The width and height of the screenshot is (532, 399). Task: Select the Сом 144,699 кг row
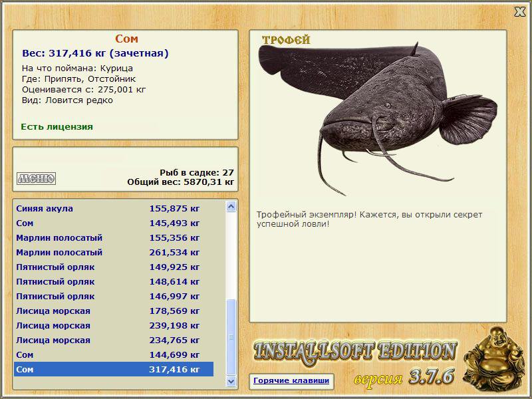[114, 354]
